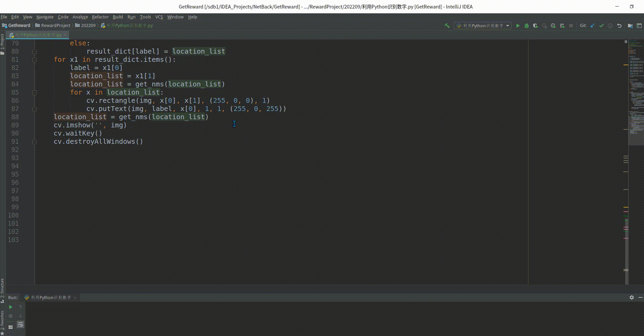
Task: Click Git update project blue arrow
Action: point(592,26)
